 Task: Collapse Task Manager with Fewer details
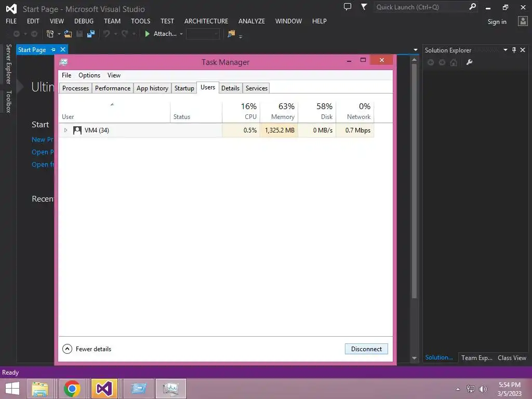point(87,349)
